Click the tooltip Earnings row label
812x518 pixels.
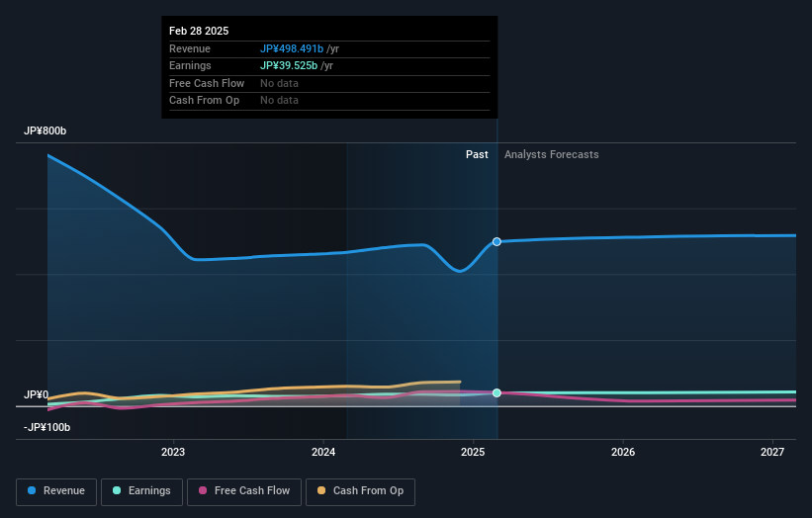190,65
